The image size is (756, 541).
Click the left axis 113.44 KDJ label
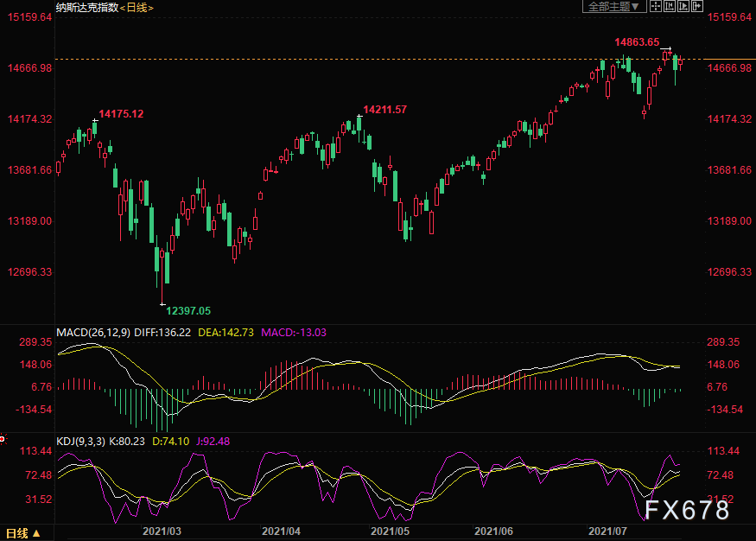tap(35, 451)
